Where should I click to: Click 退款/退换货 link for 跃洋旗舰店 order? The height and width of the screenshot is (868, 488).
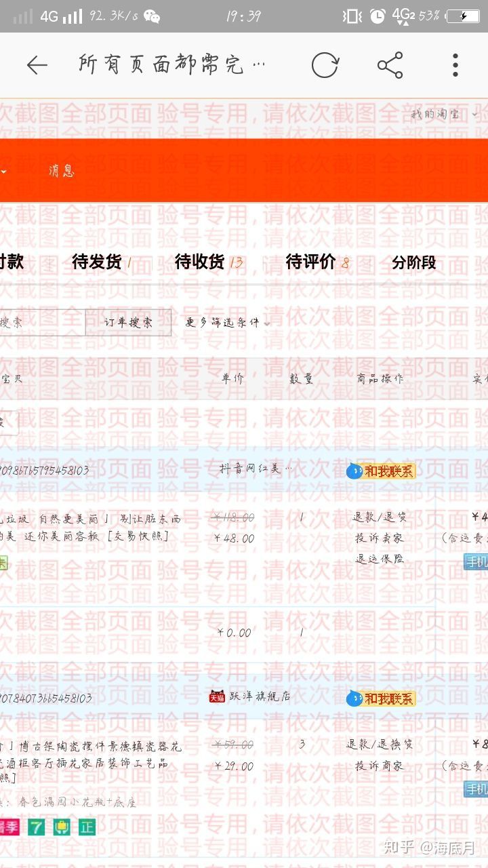coord(380,744)
